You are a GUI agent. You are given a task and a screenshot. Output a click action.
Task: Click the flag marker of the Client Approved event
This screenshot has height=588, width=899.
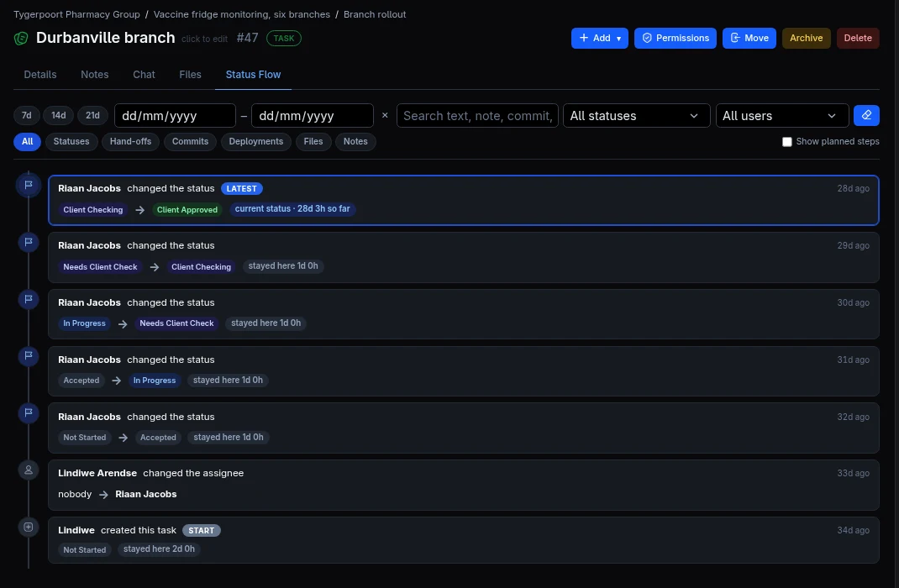(x=28, y=185)
